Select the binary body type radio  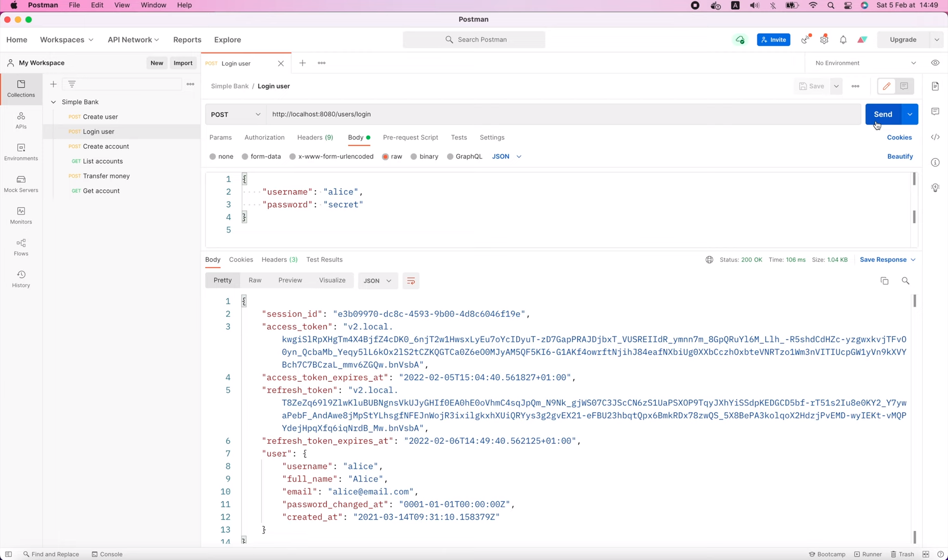tap(414, 156)
